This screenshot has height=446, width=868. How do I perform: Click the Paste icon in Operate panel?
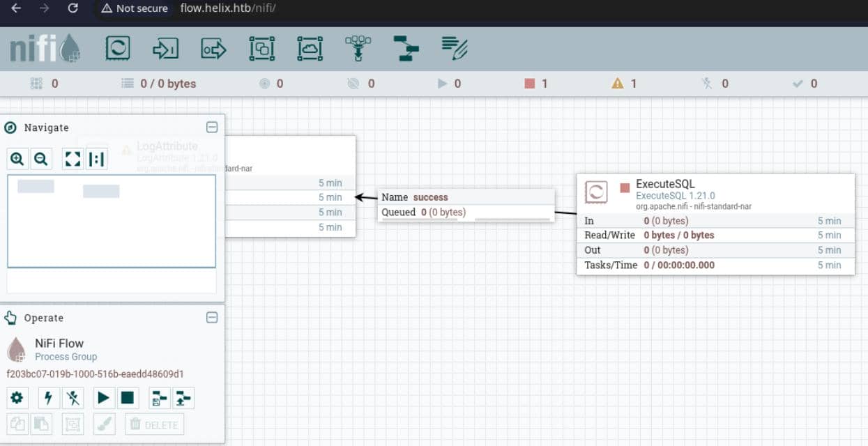[41, 424]
